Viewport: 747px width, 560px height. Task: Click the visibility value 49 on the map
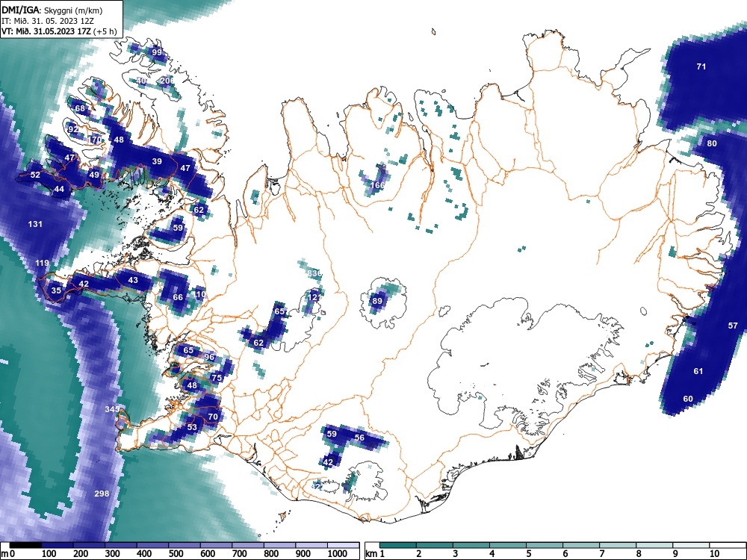(x=94, y=174)
